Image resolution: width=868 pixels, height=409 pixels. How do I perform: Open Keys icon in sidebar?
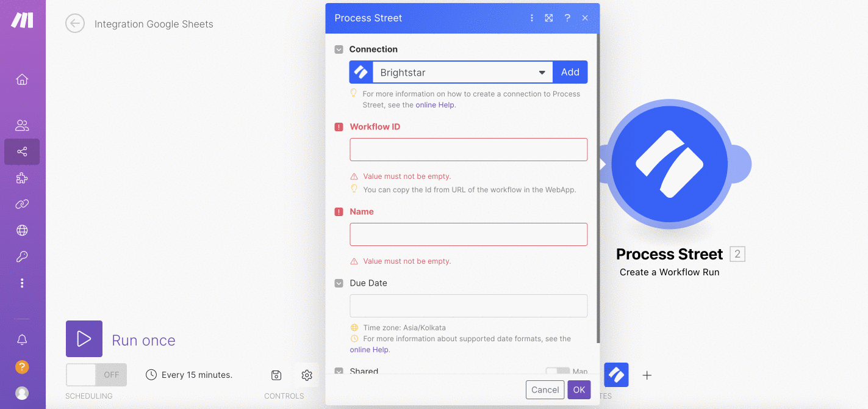pyautogui.click(x=22, y=256)
